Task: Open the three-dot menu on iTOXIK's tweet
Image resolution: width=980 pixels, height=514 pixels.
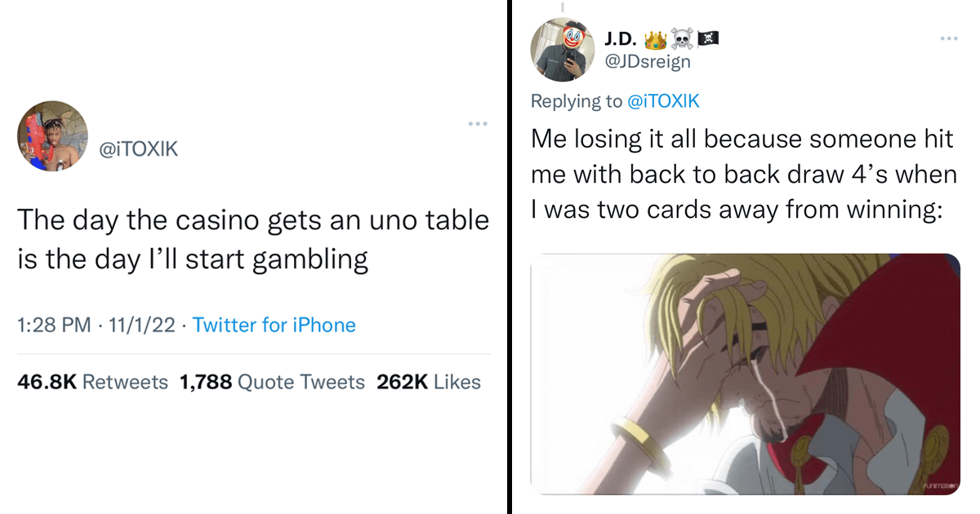Action: (477, 124)
